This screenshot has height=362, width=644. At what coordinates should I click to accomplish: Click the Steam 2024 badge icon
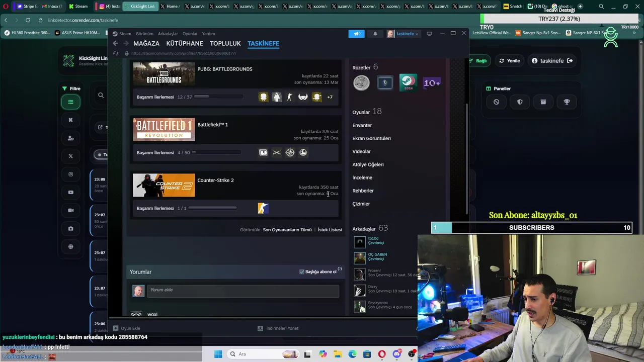pos(408,82)
